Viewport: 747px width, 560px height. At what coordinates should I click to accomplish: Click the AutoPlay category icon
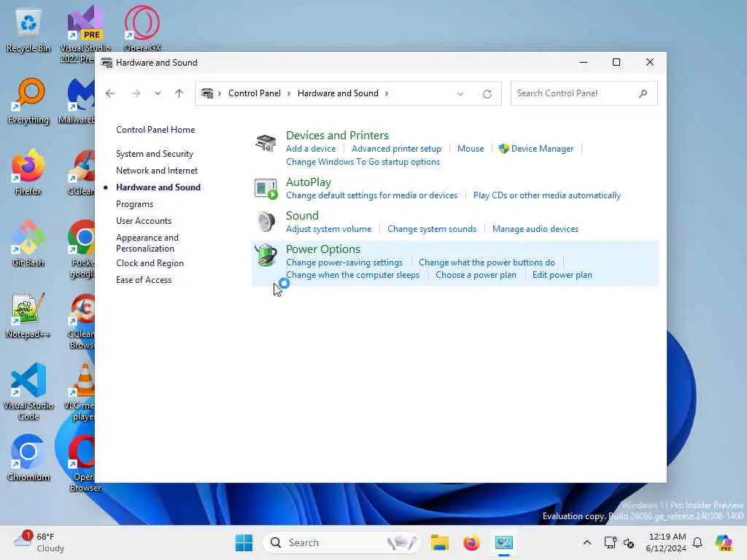point(266,189)
